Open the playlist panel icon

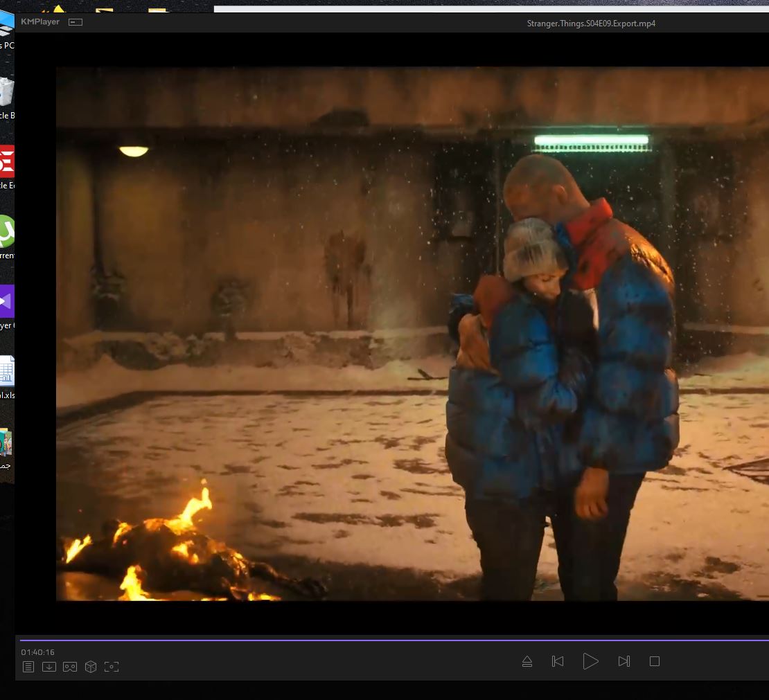click(x=28, y=667)
